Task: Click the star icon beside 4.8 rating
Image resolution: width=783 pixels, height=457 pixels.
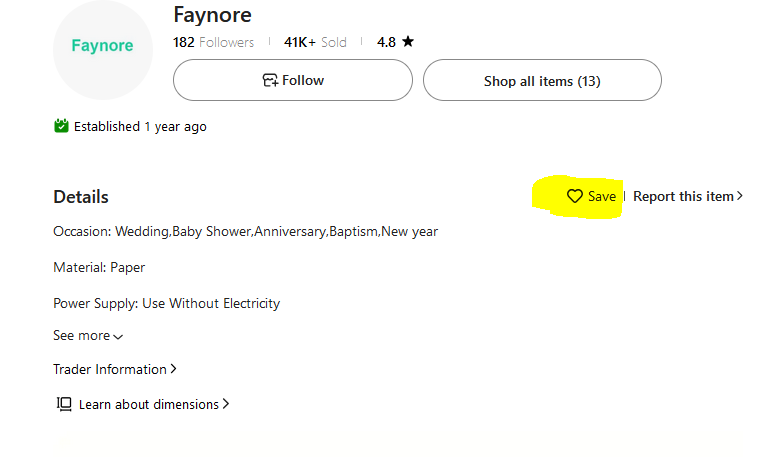Action: 408,42
